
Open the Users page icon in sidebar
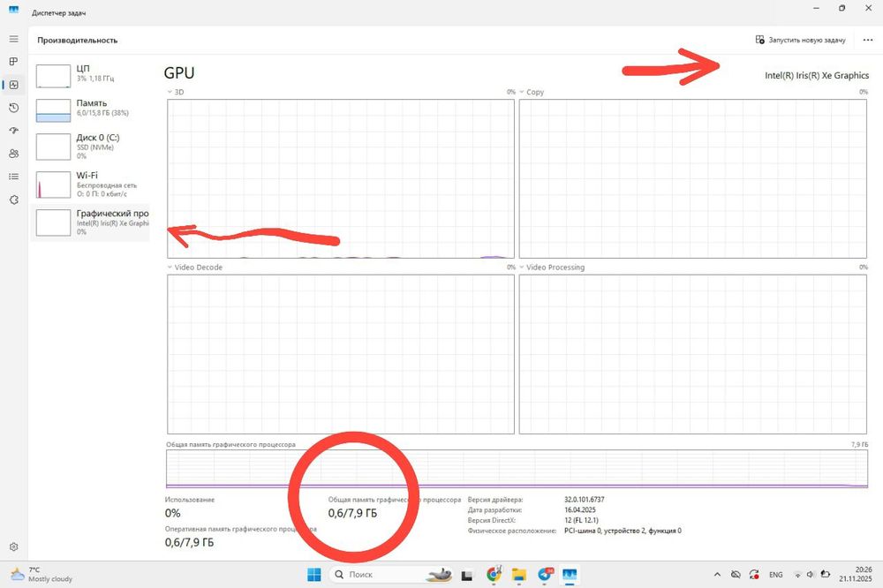(13, 154)
